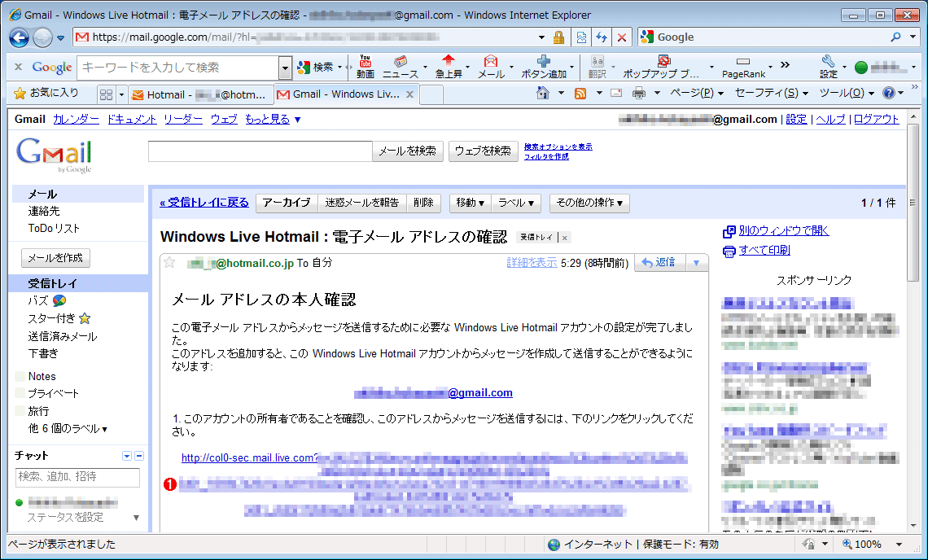Open the 急上昇 toolbar button
Screen dimensions: 928x560
449,67
